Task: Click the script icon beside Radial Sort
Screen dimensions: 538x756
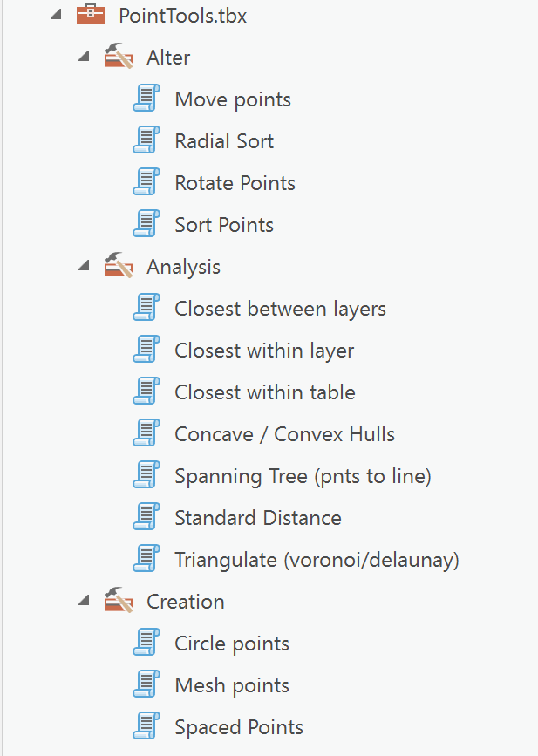Action: (146, 140)
